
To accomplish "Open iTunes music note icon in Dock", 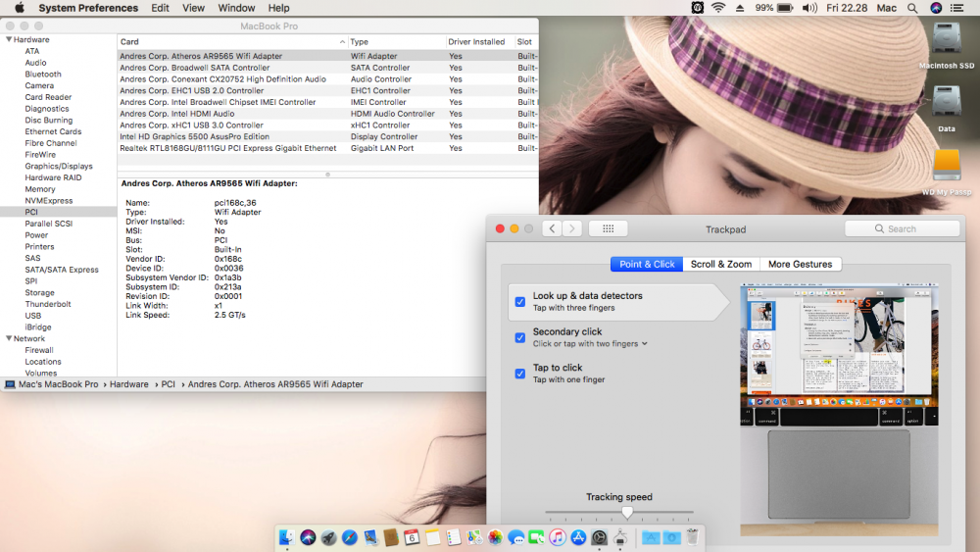I will [558, 537].
